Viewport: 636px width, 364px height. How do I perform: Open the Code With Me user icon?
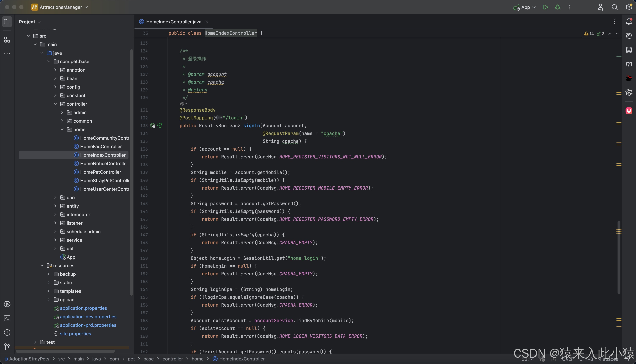pos(601,7)
